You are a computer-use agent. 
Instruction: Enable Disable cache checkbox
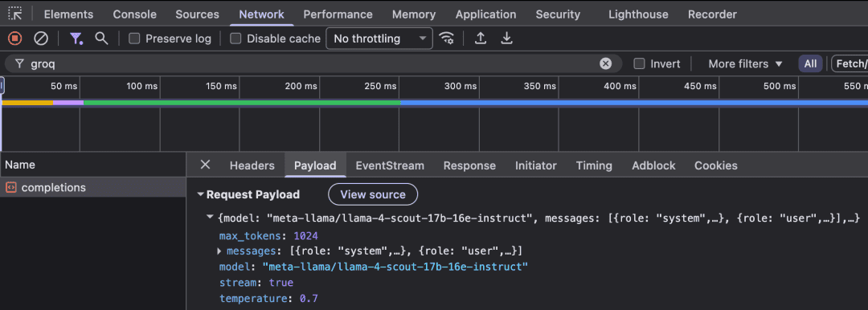235,39
